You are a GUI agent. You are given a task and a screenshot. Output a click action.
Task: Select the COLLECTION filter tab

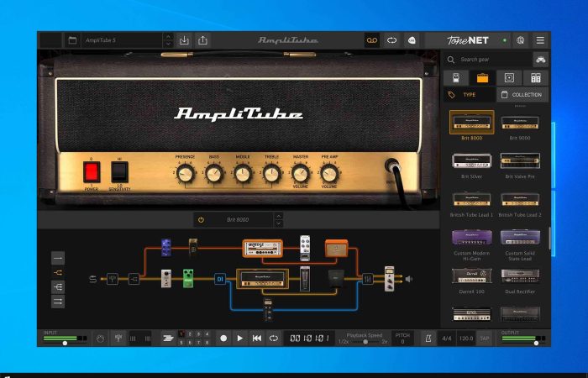point(522,94)
